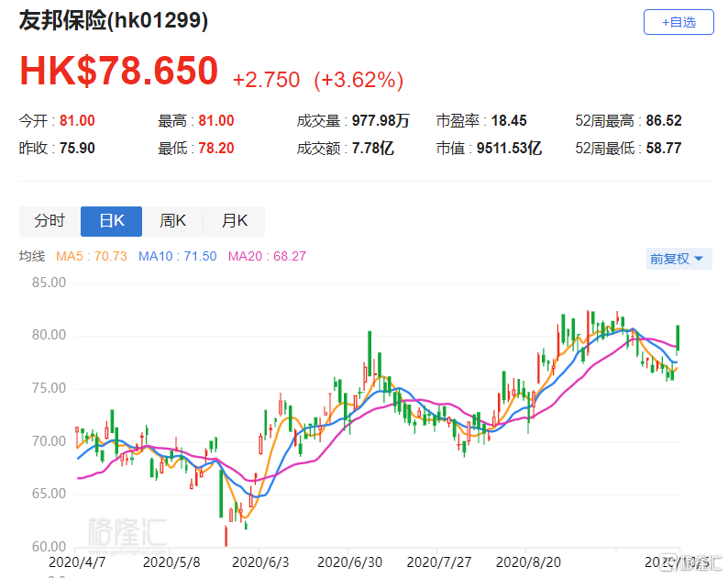The width and height of the screenshot is (728, 578).
Task: Click the change value +2.750
Action: [266, 80]
